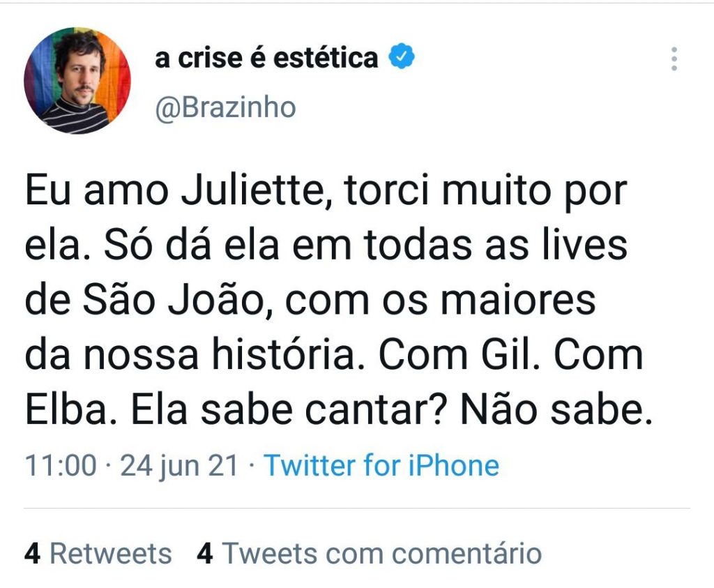View the list of 4 Retweets
The image size is (714, 588).
[98, 553]
